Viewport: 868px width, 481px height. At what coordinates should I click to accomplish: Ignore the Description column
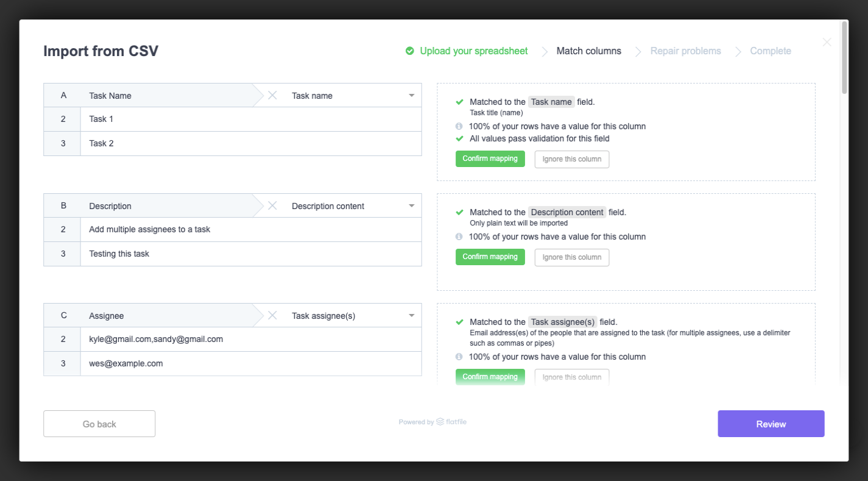(571, 257)
